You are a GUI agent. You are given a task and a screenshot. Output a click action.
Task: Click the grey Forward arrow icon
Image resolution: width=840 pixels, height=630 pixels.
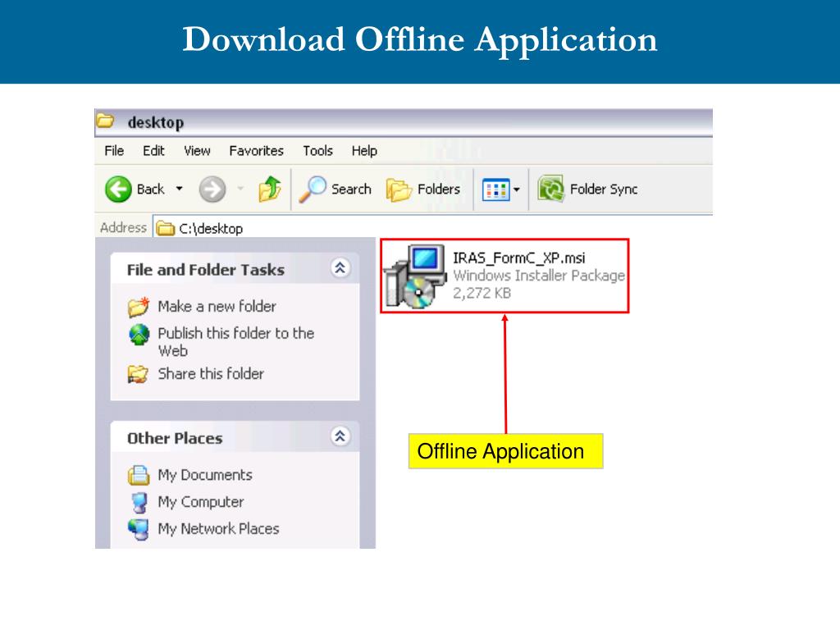[x=212, y=189]
